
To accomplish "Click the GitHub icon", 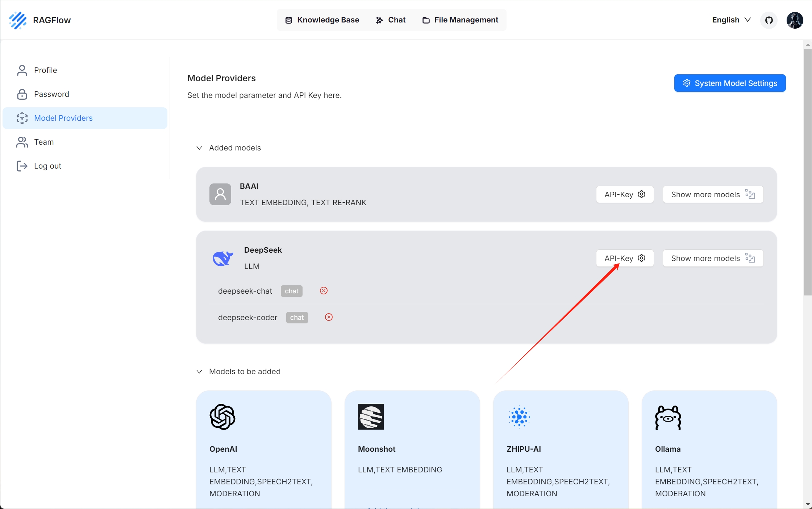I will pyautogui.click(x=769, y=20).
